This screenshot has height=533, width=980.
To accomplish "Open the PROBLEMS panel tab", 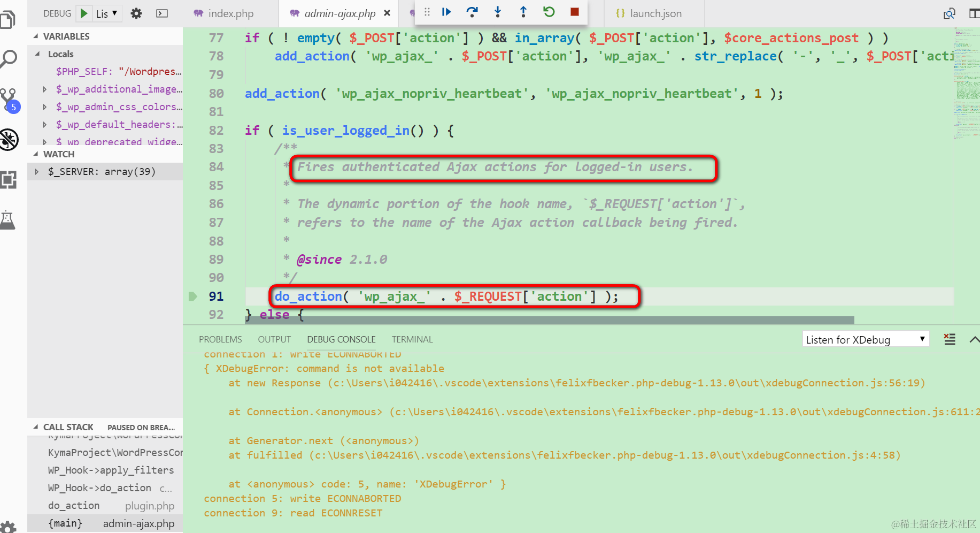I will (x=220, y=339).
